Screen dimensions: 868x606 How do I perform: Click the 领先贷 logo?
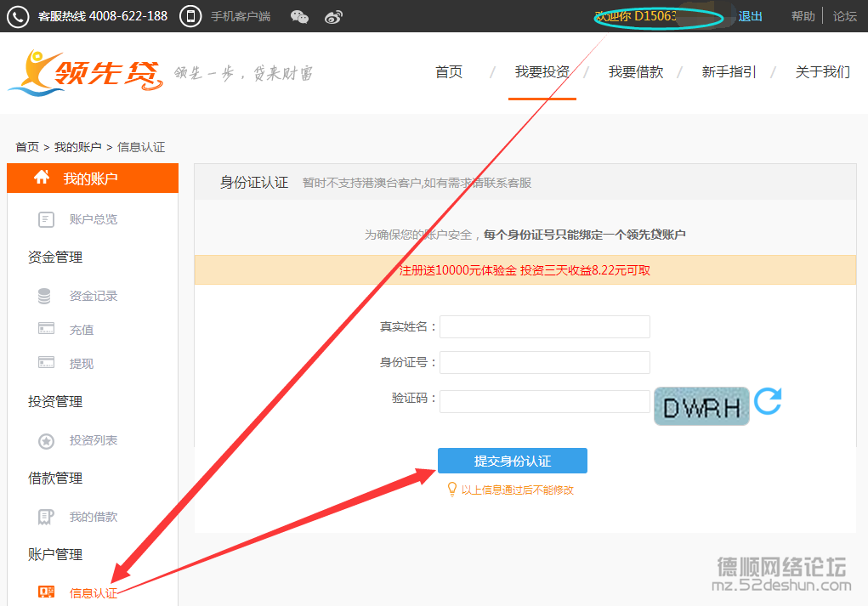pos(85,72)
